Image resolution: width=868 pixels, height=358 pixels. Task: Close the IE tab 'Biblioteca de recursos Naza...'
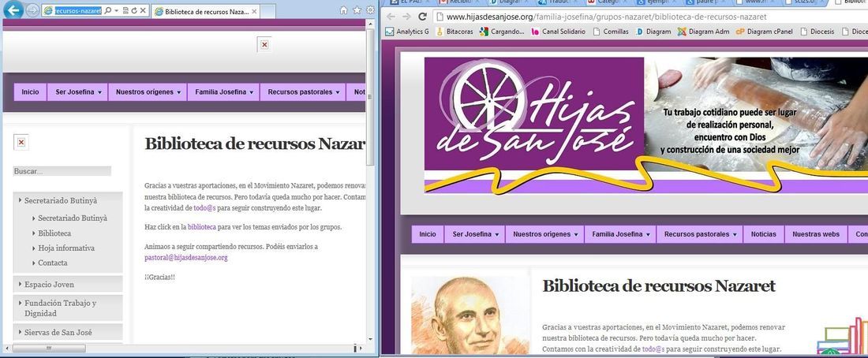(254, 11)
